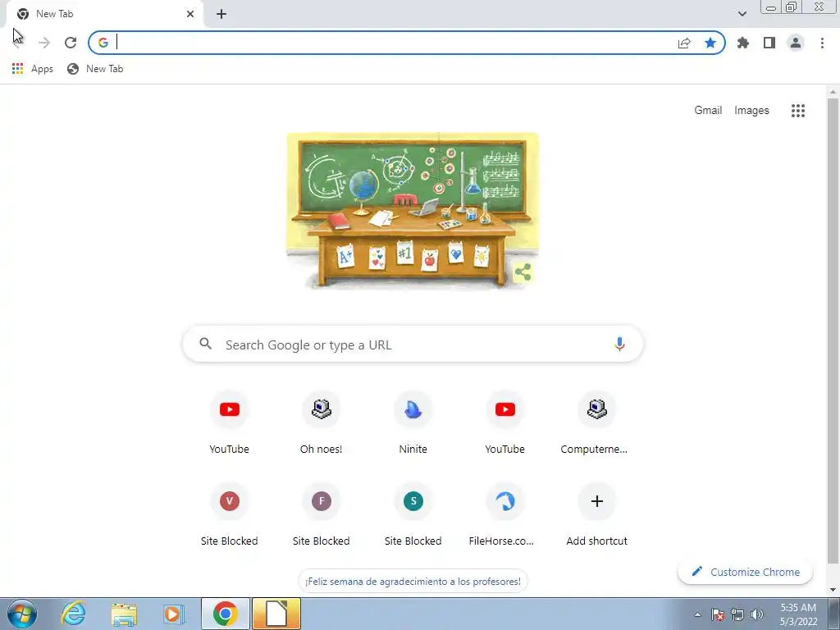Screen dimensions: 840x630
Task: Click Add shortcut plus tile
Action: [x=596, y=516]
